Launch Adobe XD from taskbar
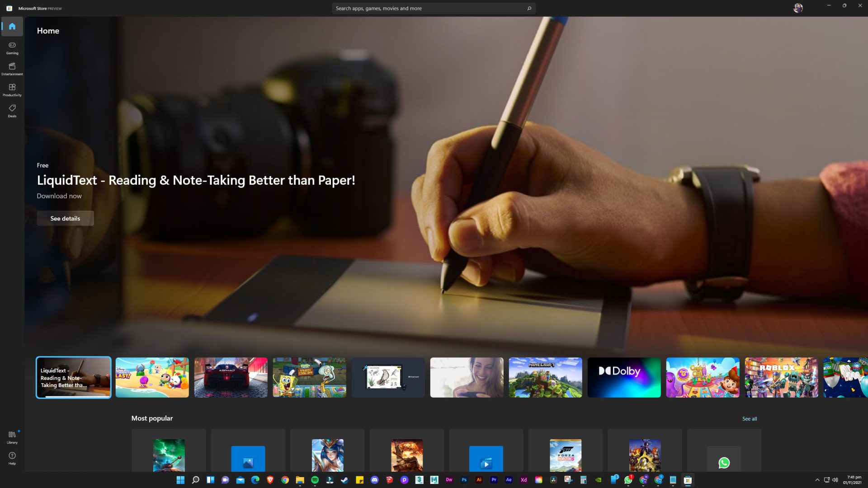The image size is (868, 488). (524, 480)
